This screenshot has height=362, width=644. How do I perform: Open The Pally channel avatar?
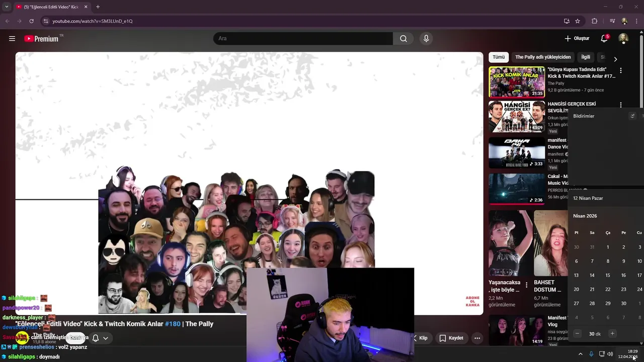pos(22,338)
